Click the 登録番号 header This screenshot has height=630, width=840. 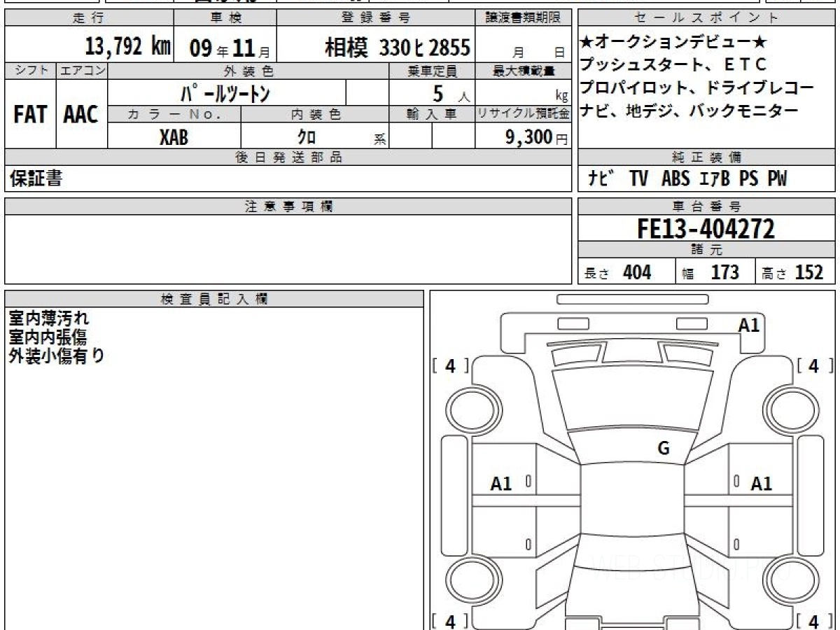tap(376, 18)
